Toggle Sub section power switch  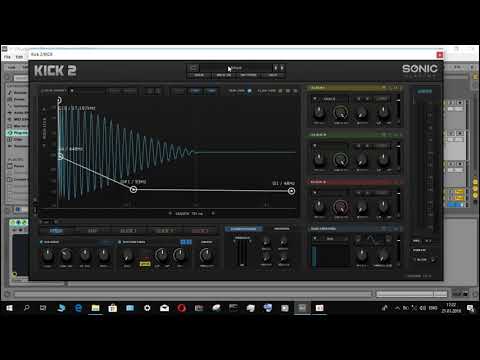click(42, 242)
